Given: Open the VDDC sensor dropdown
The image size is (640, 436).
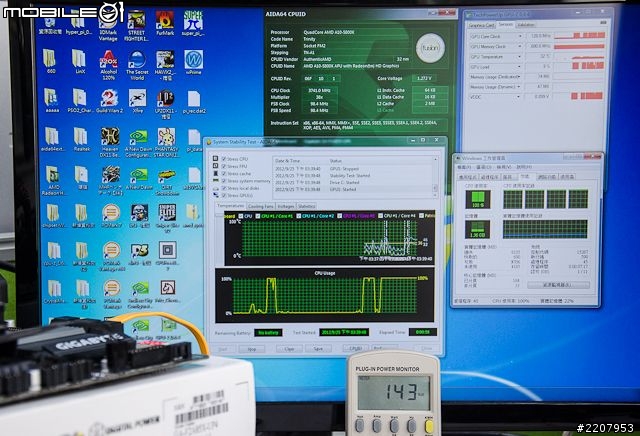Looking at the screenshot, I should (x=519, y=97).
